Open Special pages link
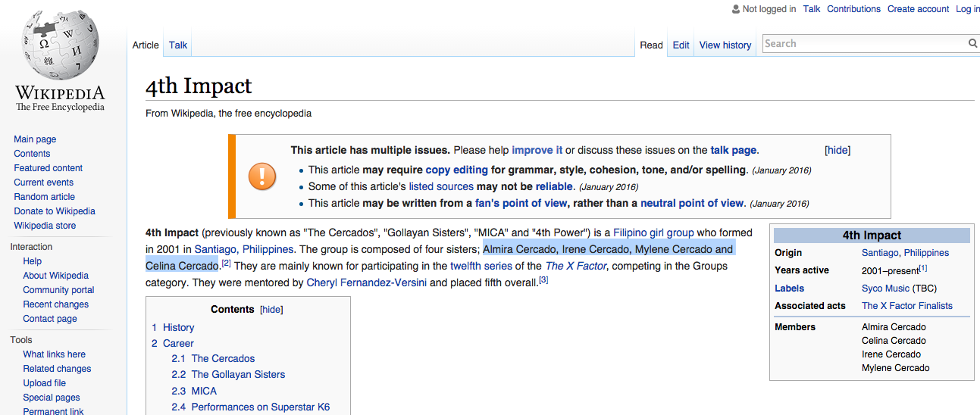This screenshot has height=415, width=980. (52, 398)
